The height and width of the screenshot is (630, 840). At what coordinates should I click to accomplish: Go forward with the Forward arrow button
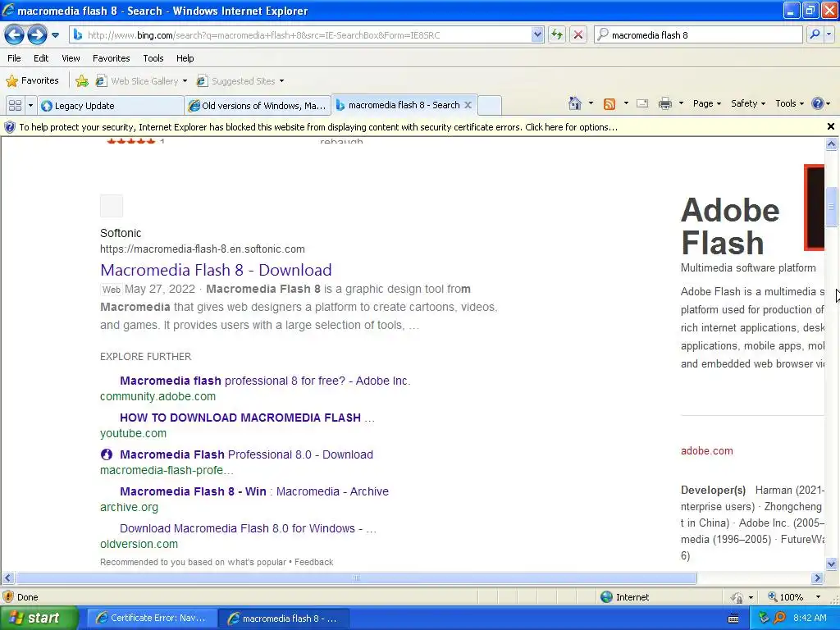coord(37,34)
